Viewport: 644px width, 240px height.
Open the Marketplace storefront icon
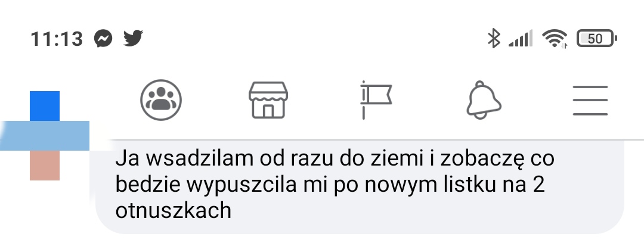point(268,100)
